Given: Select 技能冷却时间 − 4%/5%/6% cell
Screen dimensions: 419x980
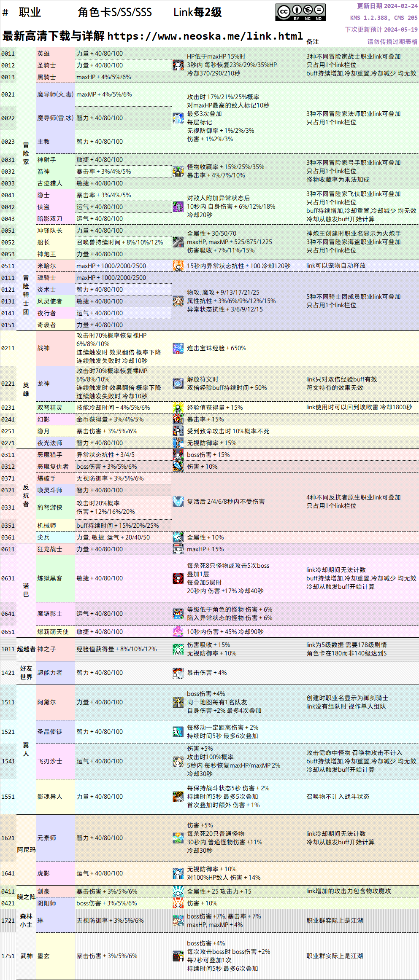Looking at the screenshot, I should 123,408.
